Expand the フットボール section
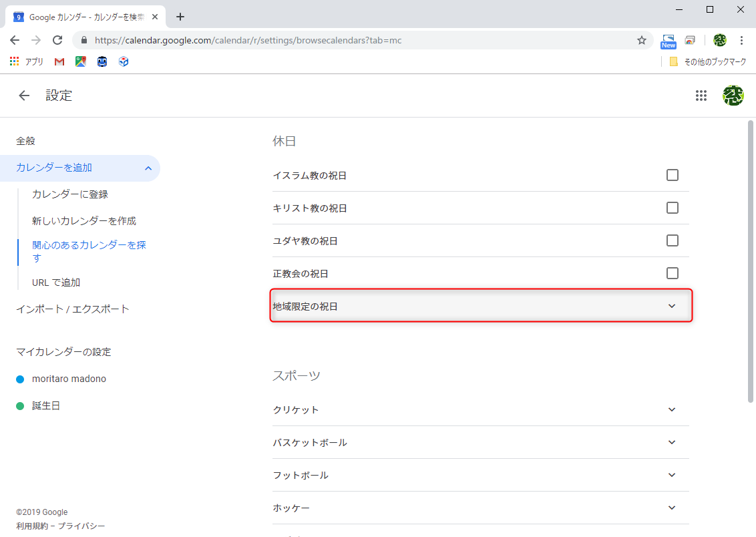756x537 pixels. [481, 476]
